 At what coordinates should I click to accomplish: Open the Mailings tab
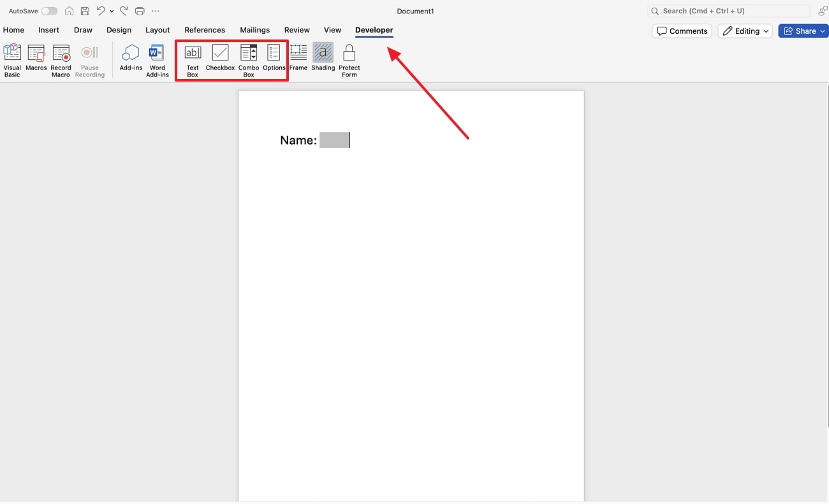[254, 30]
